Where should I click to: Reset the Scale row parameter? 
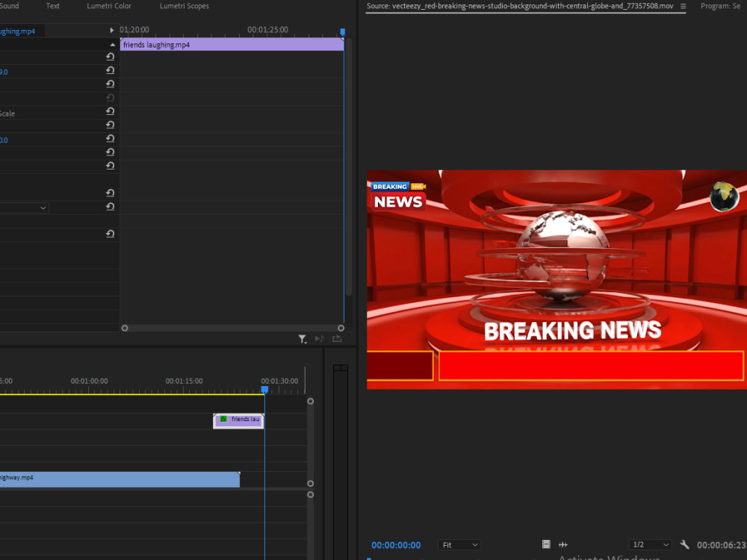coord(110,111)
